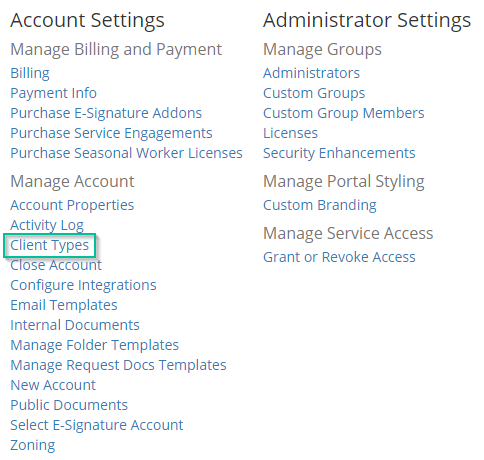Click the Close Account link
Screen dimensions: 484x460
56,265
